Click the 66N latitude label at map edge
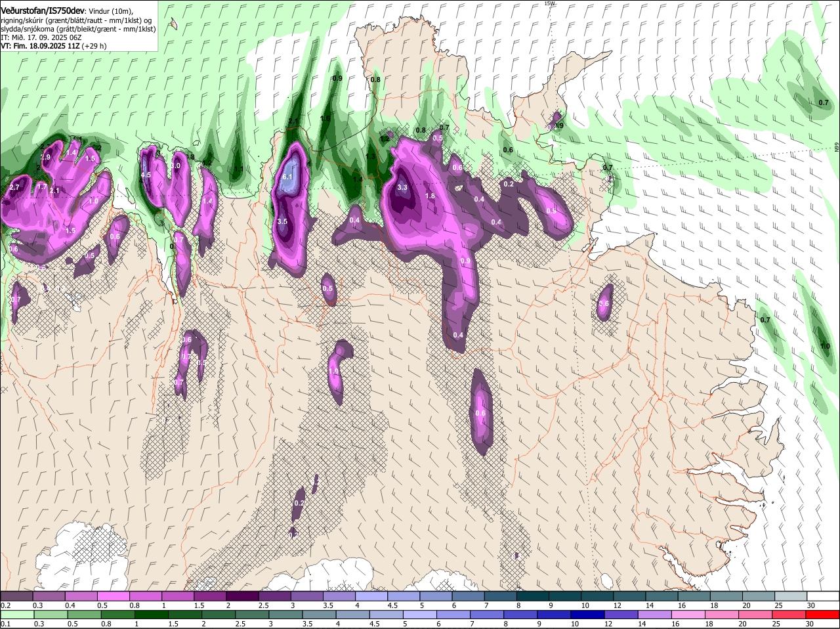Viewport: 840px width, 629px height. pos(837,148)
